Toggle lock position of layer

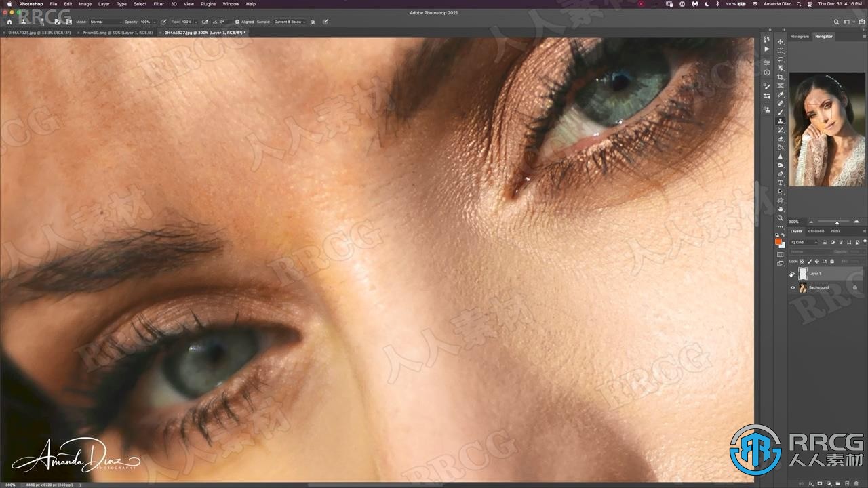coord(817,261)
